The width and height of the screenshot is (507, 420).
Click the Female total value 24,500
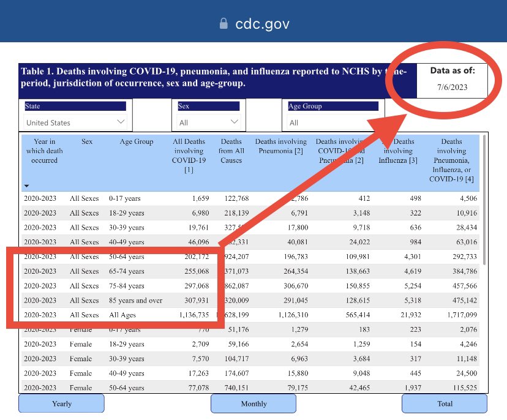click(x=467, y=373)
